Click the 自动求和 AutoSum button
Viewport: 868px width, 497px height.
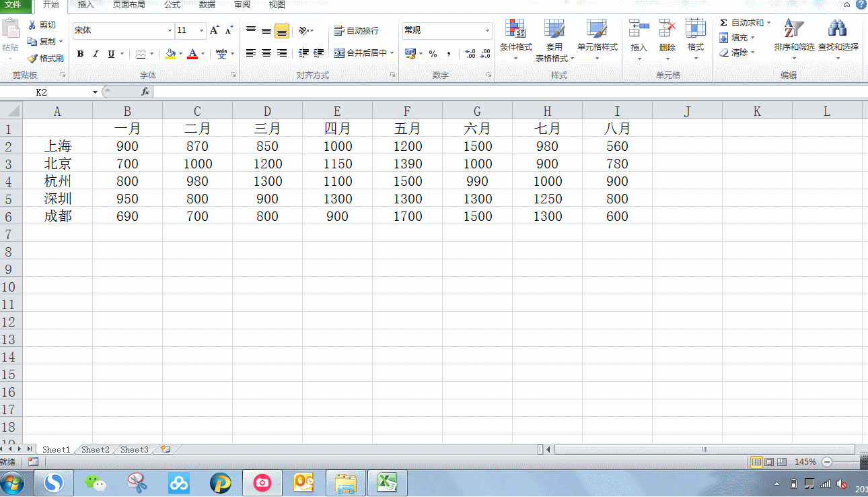coord(746,23)
